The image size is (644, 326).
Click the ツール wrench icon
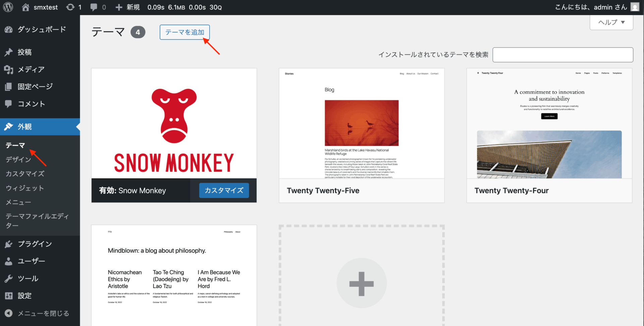(x=9, y=279)
